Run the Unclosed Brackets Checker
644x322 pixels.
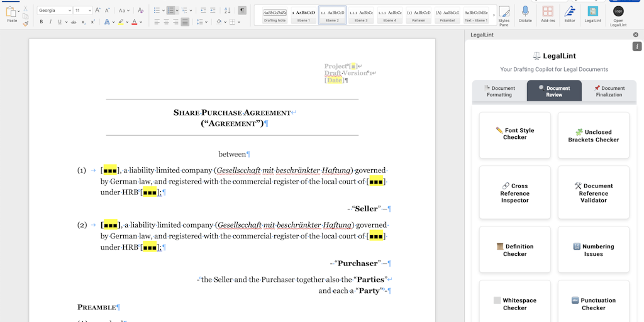594,136
